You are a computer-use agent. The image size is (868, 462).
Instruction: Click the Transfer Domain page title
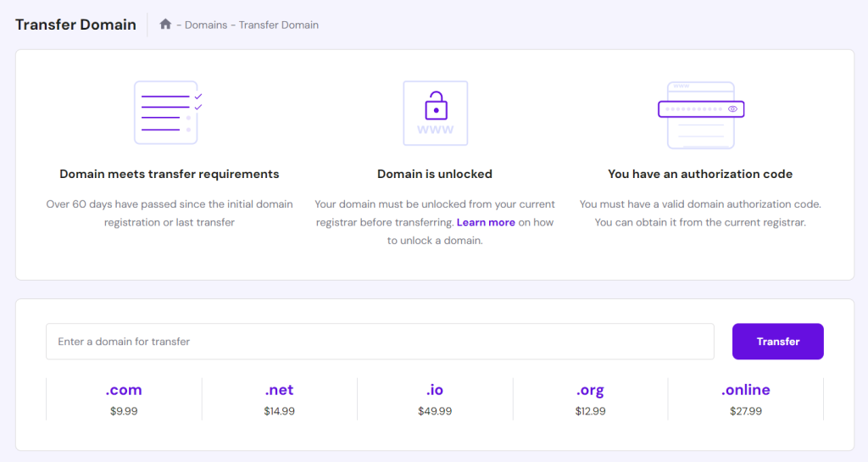pyautogui.click(x=75, y=25)
